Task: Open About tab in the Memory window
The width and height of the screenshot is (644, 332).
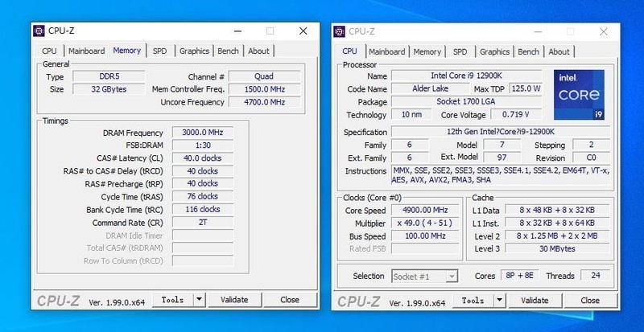Action: tap(258, 51)
